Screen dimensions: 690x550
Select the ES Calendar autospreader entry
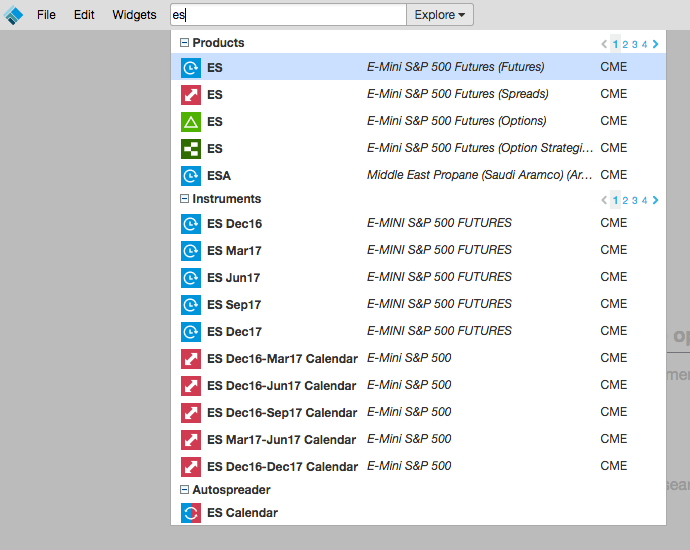[x=418, y=513]
